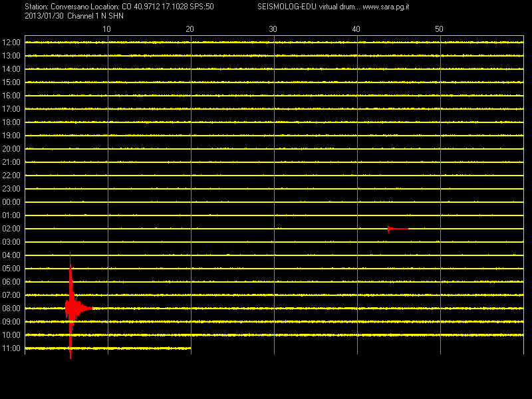This screenshot has height=399, width=532.
Task: Click the 17:00 hour label
Action: click(x=11, y=109)
